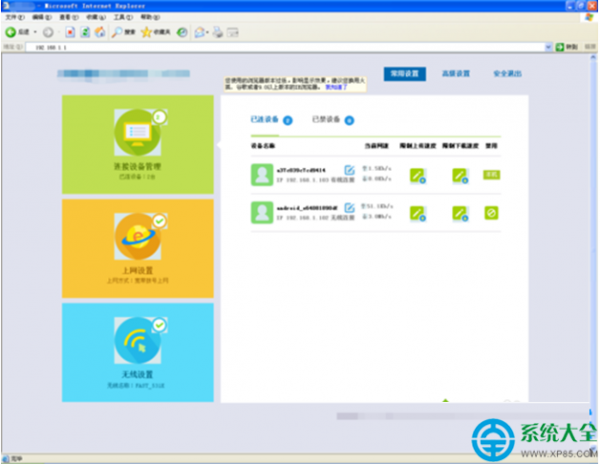This screenshot has width=600, height=464.
Task: Click the Go button beside address bar
Action: tap(567, 47)
